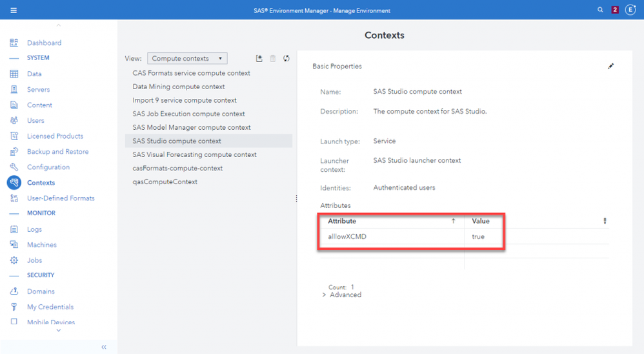Viewport: 644px width, 354px height.
Task: Select SAS Studio compute context
Action: coord(208,141)
